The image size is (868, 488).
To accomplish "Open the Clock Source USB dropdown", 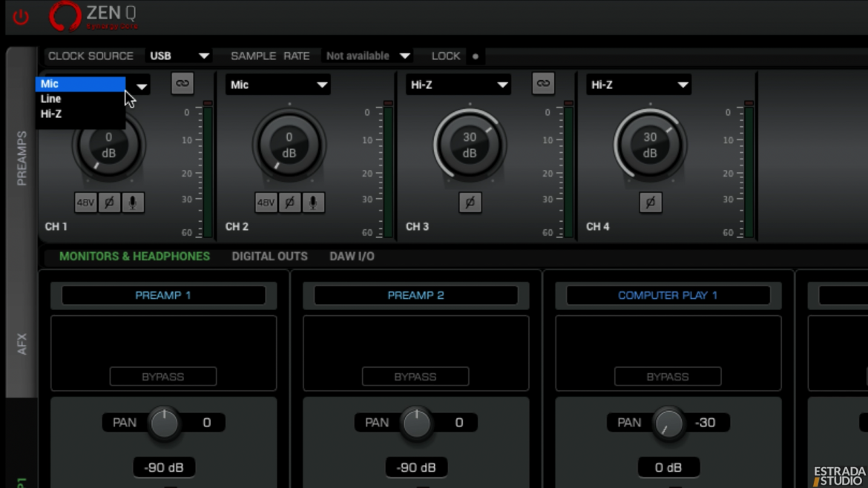I will click(180, 56).
